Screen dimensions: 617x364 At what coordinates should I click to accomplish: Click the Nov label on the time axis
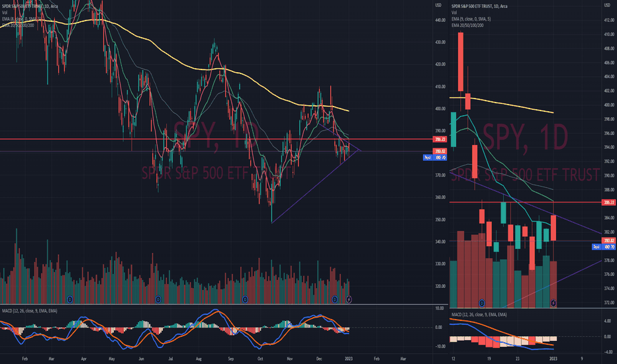(289, 359)
